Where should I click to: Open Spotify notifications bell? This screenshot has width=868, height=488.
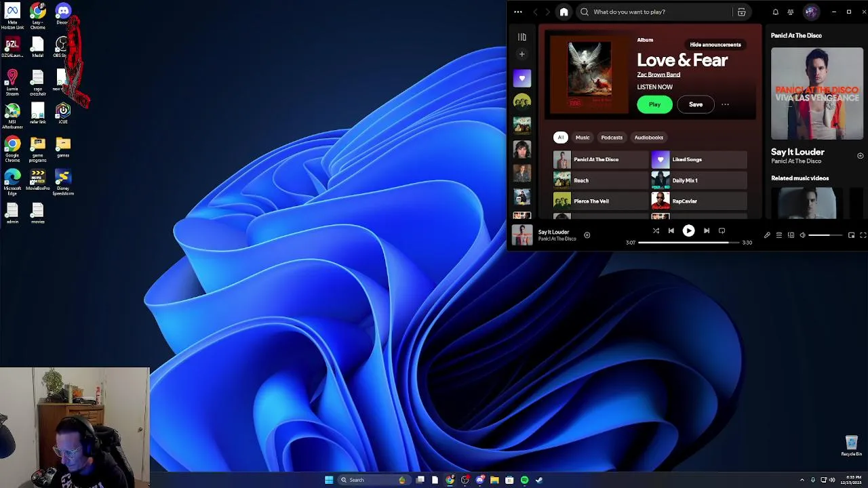point(776,12)
